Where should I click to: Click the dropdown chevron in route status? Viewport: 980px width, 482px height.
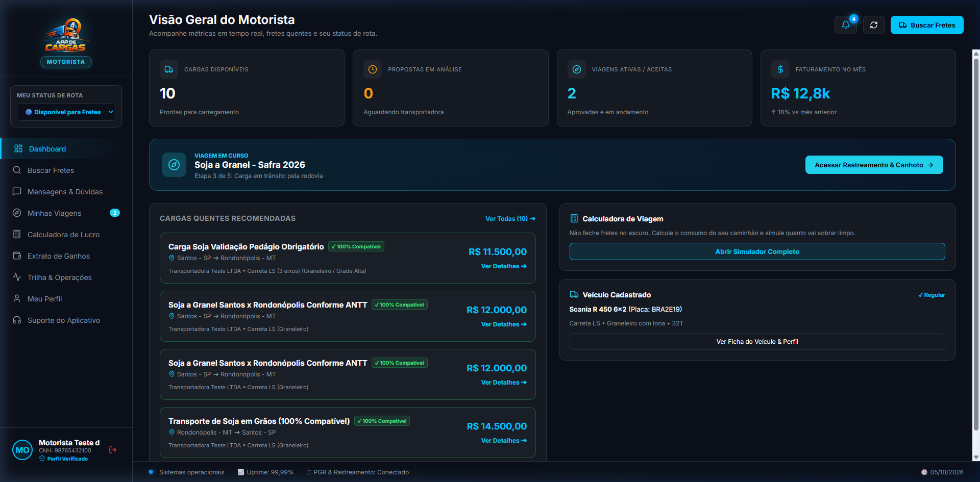(110, 112)
